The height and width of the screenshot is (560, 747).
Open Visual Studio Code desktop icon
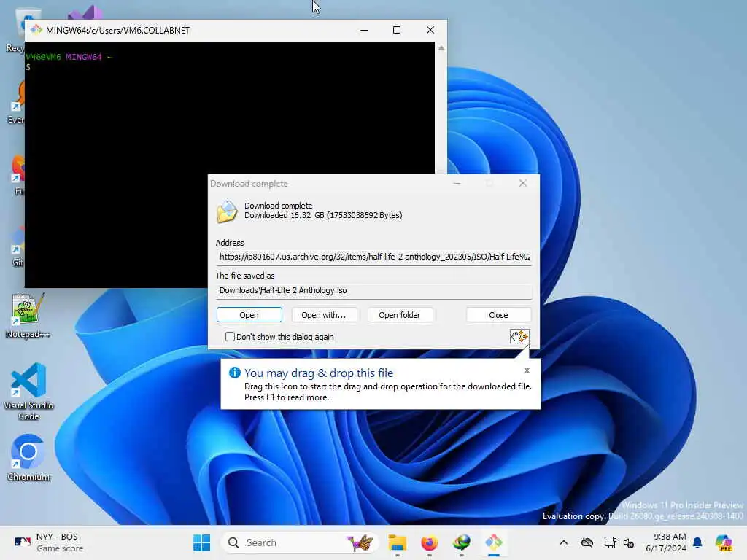click(28, 392)
